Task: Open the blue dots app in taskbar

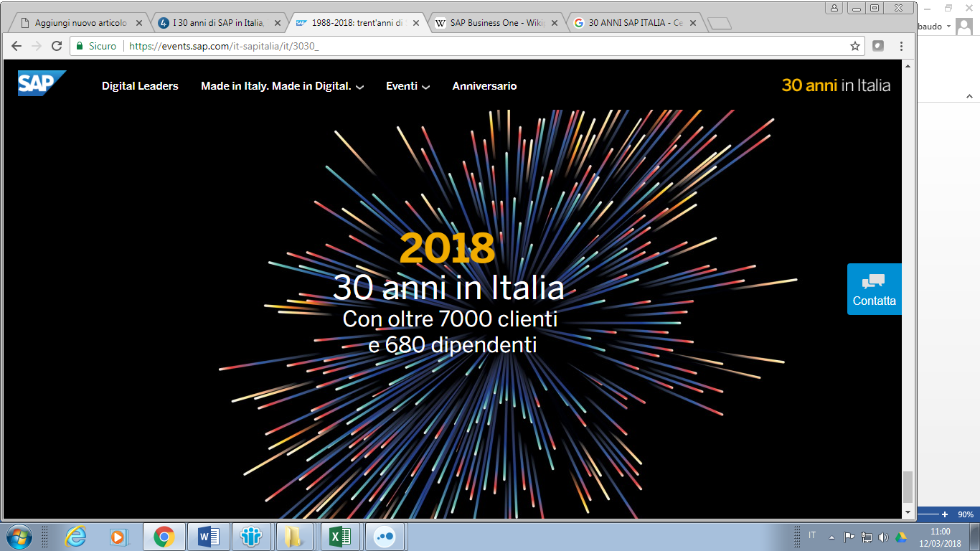Action: pyautogui.click(x=385, y=536)
